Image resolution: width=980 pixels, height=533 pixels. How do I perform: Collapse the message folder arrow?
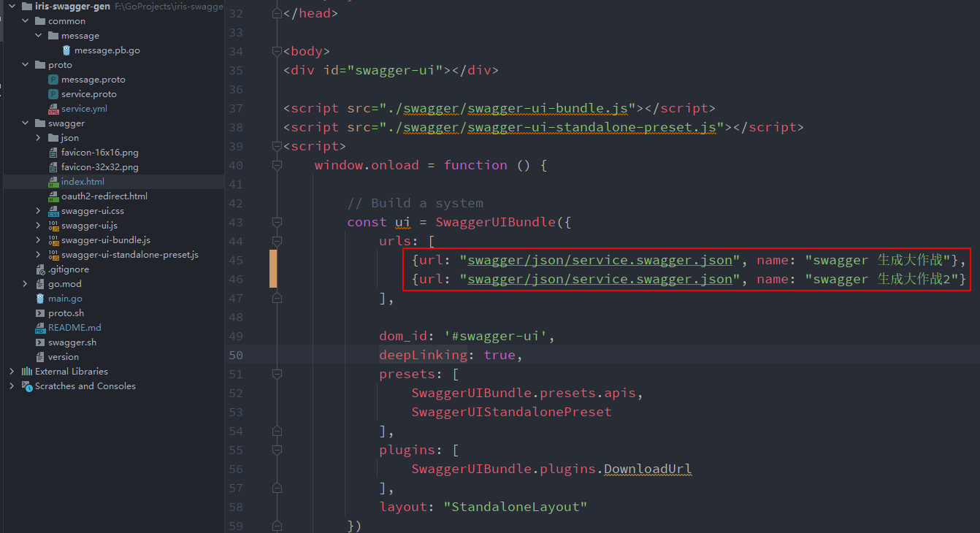click(39, 36)
